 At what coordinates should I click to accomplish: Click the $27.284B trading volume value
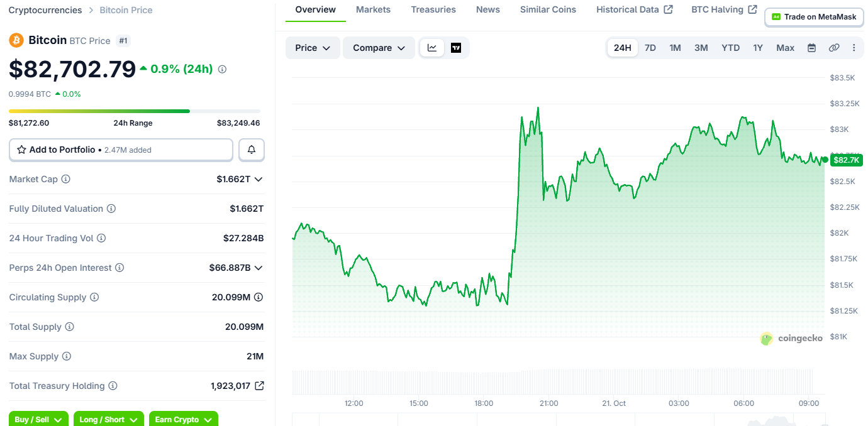click(243, 238)
